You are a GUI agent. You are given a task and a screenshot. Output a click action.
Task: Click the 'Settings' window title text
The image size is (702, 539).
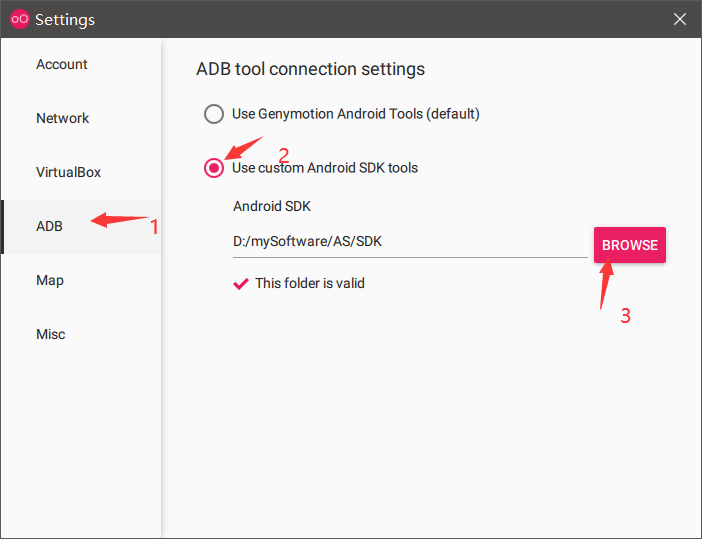pyautogui.click(x=65, y=20)
